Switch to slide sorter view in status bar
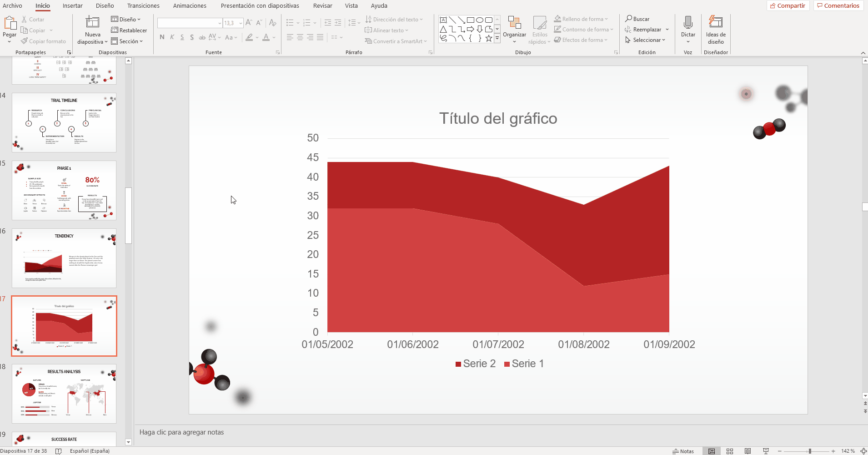Screen dimensions: 868x455 (x=730, y=451)
